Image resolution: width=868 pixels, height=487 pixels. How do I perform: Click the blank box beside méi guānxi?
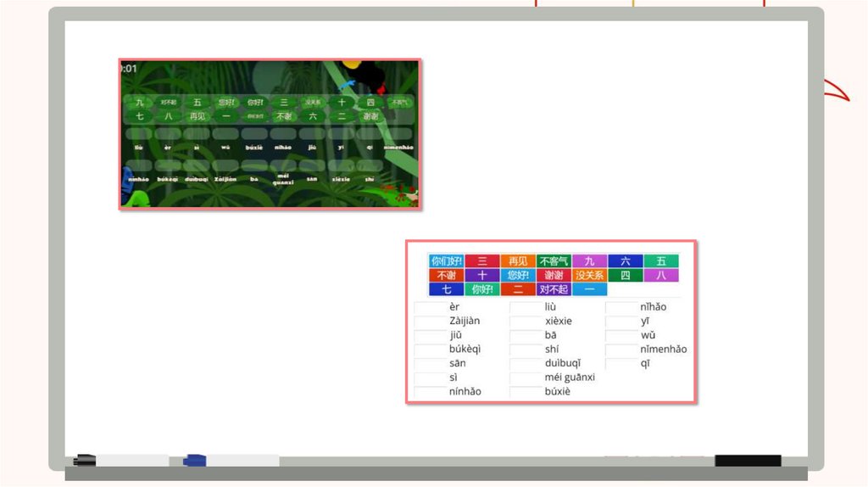pyautogui.click(x=526, y=378)
